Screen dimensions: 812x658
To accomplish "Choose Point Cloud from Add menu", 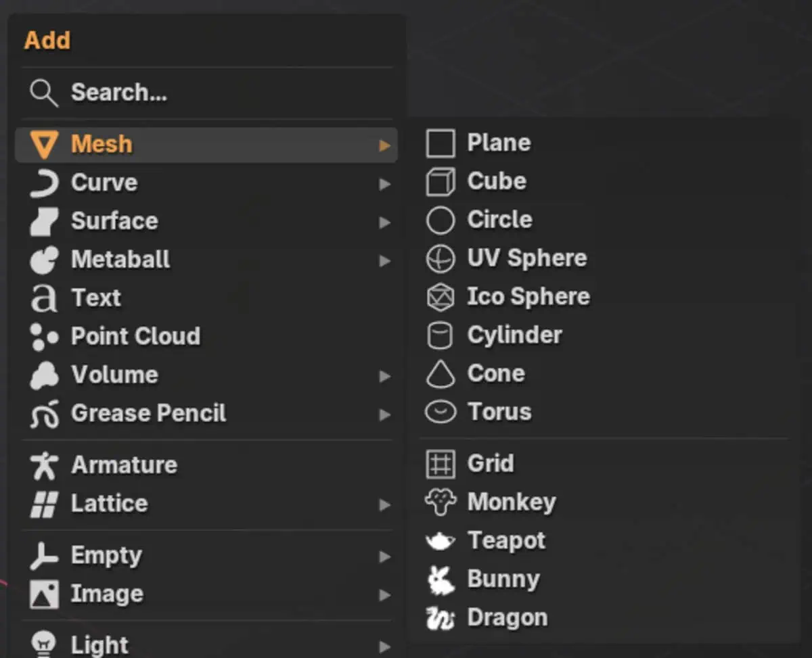I will [x=135, y=336].
